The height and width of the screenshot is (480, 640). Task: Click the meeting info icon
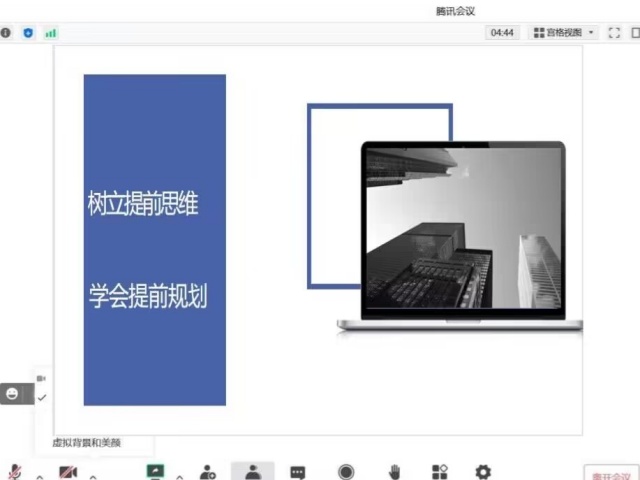click(6, 33)
